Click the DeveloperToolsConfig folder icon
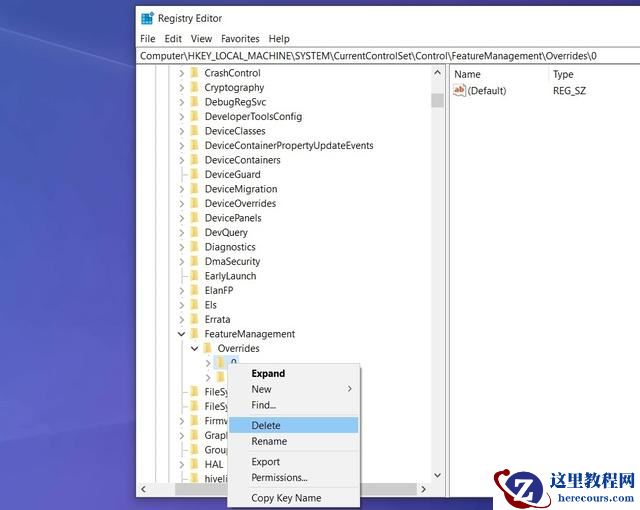The image size is (640, 510). tap(195, 116)
